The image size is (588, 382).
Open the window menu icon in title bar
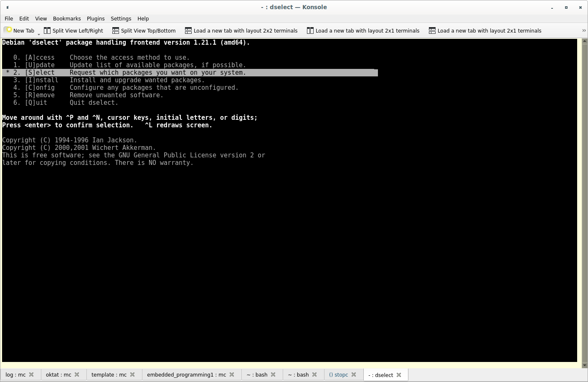tap(8, 7)
